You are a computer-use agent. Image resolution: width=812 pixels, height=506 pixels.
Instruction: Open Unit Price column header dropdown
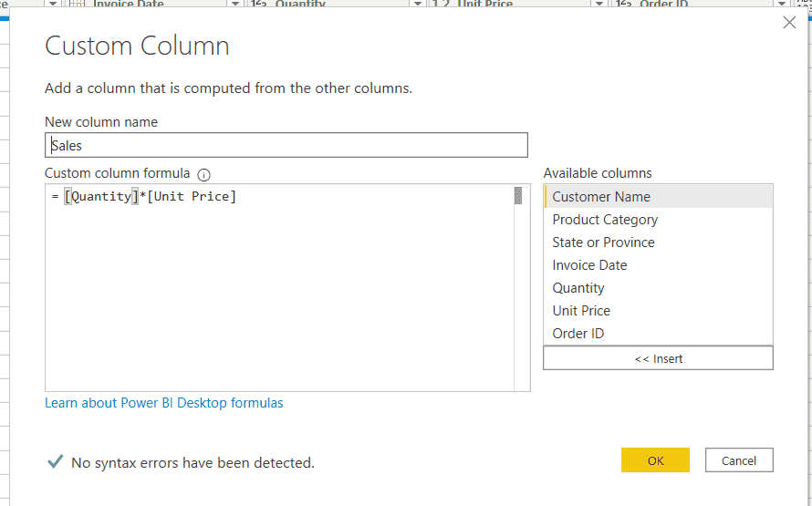pyautogui.click(x=599, y=4)
